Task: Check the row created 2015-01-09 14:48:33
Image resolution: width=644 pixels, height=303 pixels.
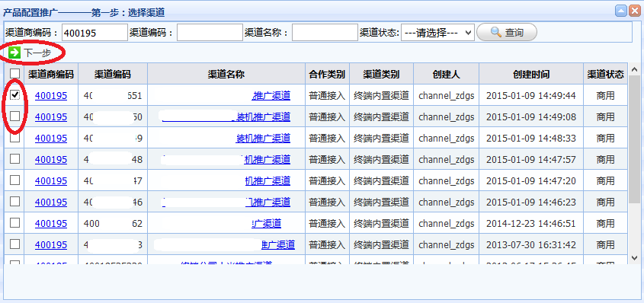Action: tap(14, 137)
